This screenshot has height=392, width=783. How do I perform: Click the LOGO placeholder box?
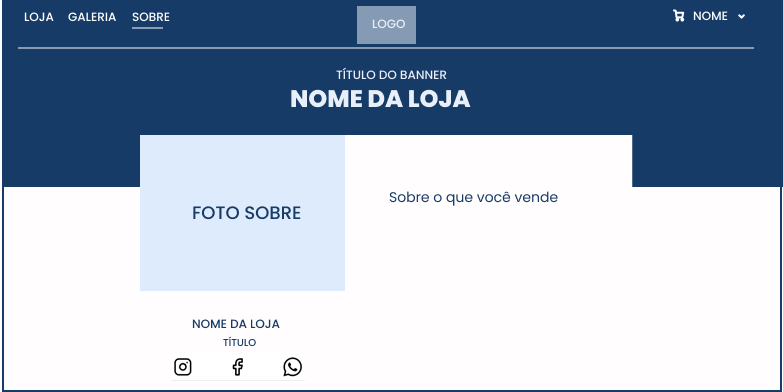387,25
